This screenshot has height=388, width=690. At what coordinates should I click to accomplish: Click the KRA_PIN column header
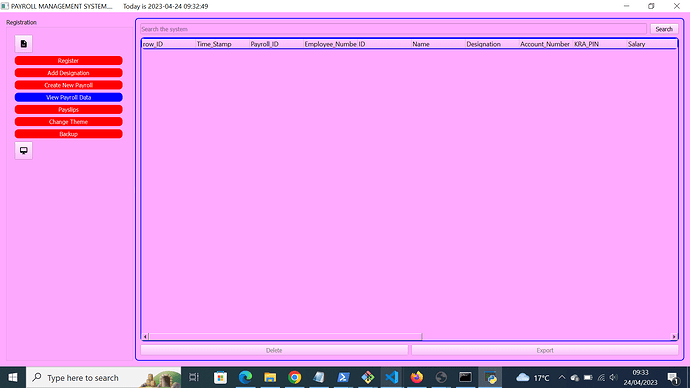point(600,44)
